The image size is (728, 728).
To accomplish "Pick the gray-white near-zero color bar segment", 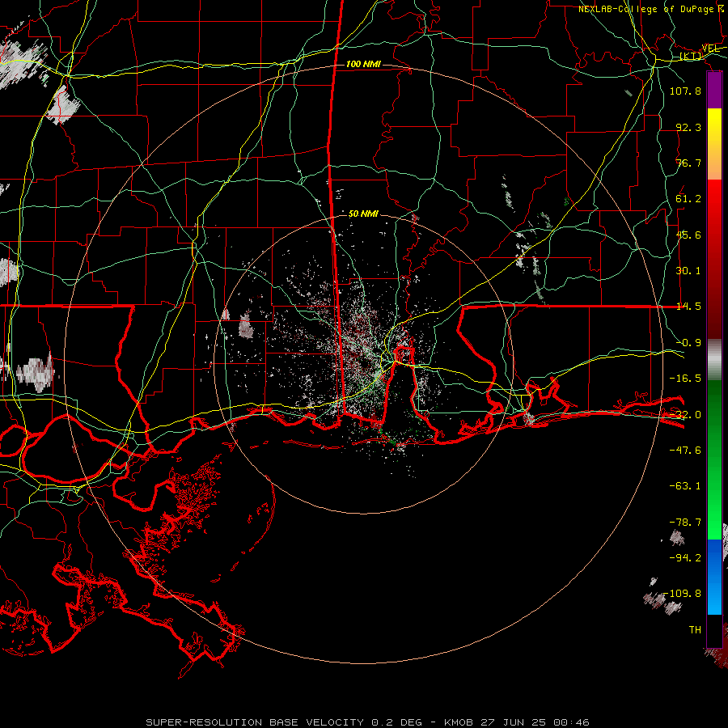I will pos(714,360).
